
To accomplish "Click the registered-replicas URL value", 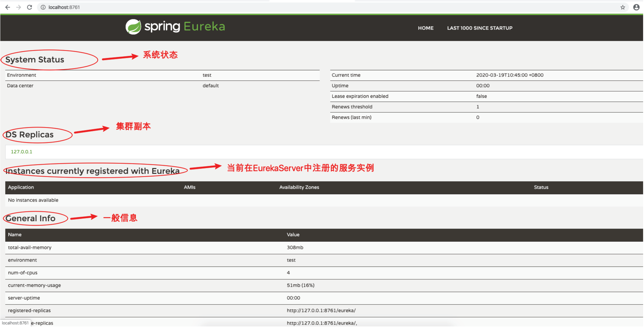I will pyautogui.click(x=321, y=311).
